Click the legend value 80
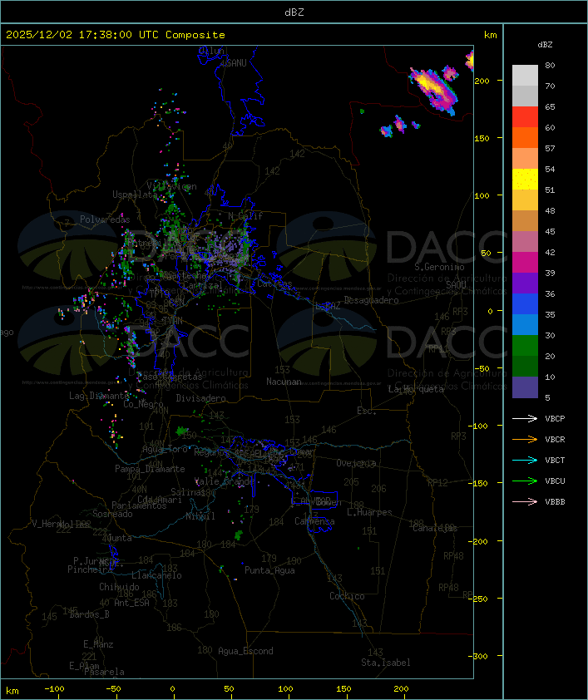This screenshot has height=700, width=588. [x=550, y=65]
